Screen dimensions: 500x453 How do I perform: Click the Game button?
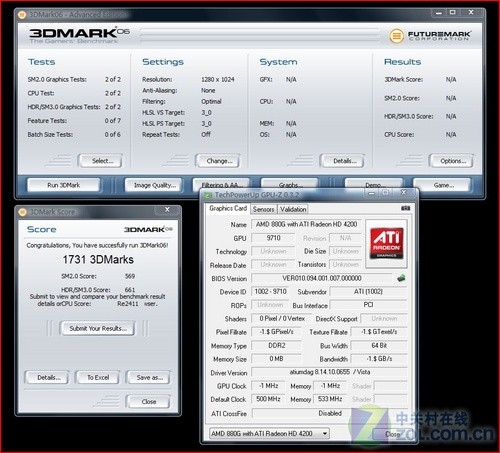(x=443, y=185)
